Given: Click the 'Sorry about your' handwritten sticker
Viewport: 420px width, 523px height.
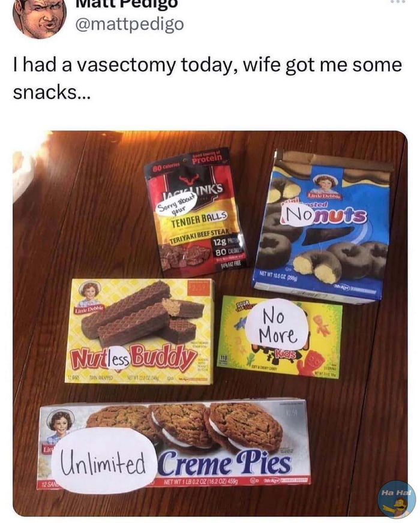Looking at the screenshot, I should (x=177, y=206).
